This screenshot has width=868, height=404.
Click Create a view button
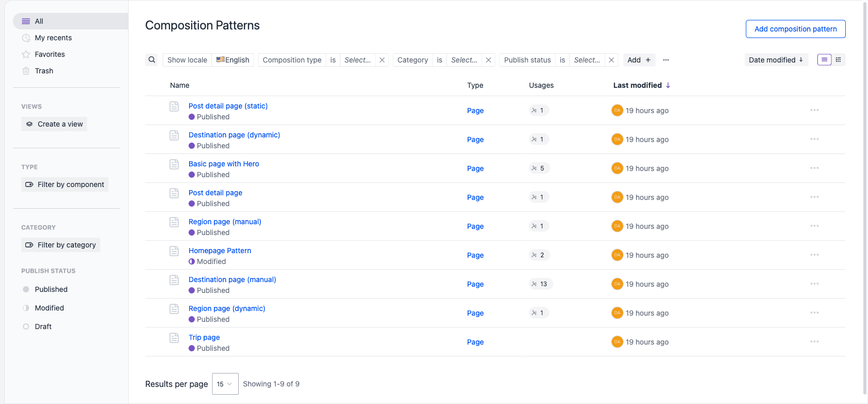click(x=54, y=124)
